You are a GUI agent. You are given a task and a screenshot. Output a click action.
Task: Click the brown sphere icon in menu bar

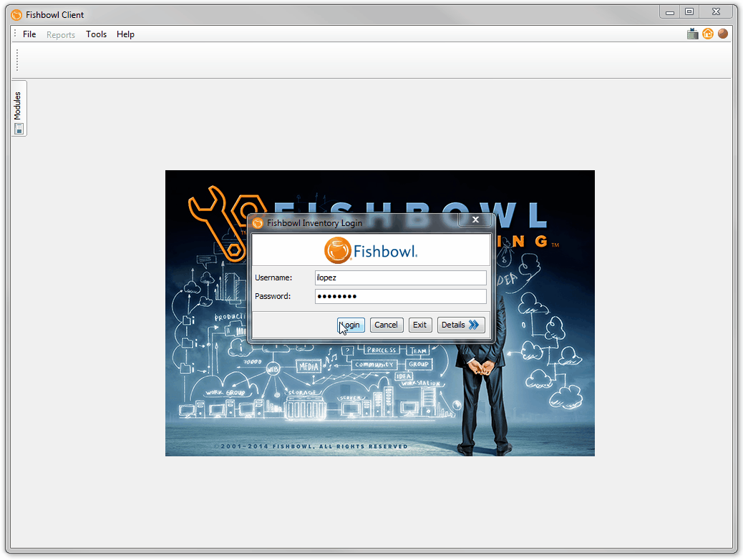click(723, 34)
